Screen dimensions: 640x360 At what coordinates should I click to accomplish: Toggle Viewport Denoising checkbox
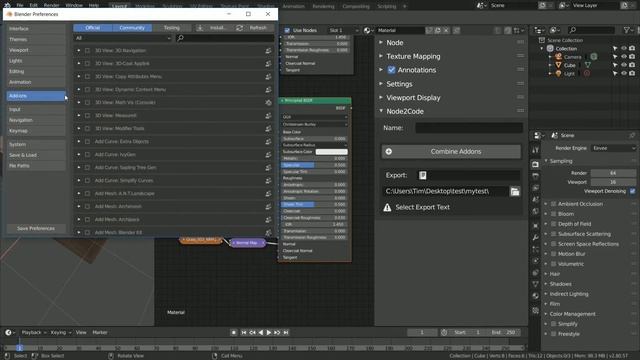click(x=632, y=191)
